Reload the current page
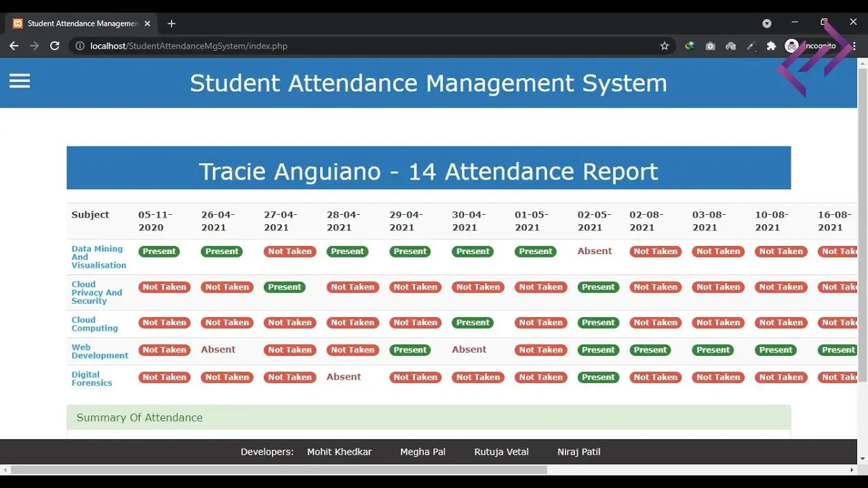The width and height of the screenshot is (868, 488). tap(55, 46)
